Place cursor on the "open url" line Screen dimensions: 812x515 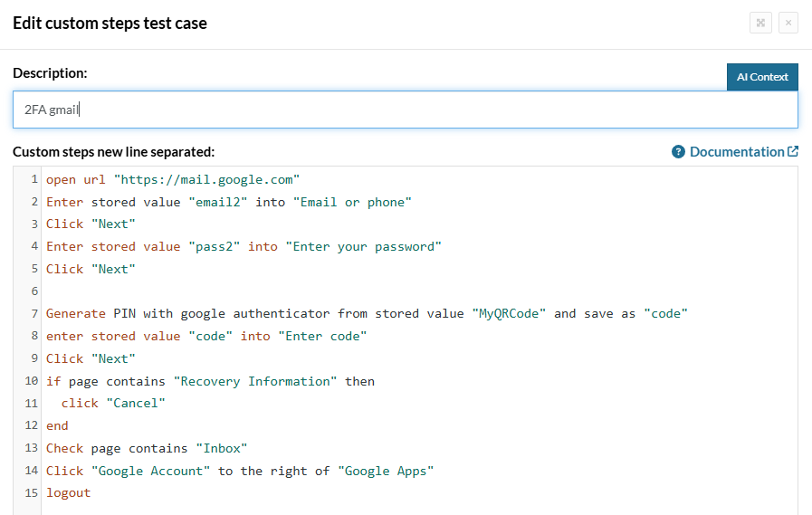click(172, 179)
